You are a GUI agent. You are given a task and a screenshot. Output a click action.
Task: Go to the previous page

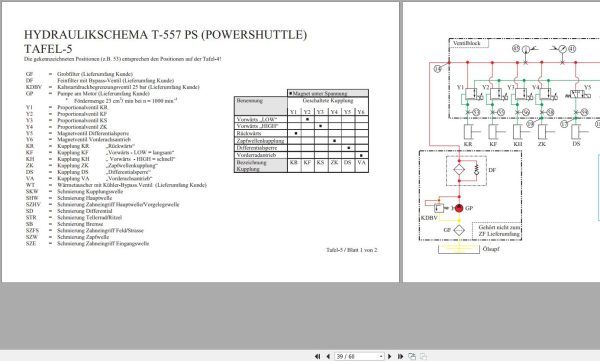[328, 356]
